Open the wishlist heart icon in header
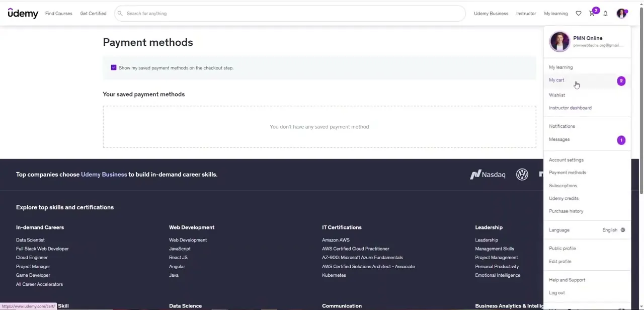 coord(579,14)
